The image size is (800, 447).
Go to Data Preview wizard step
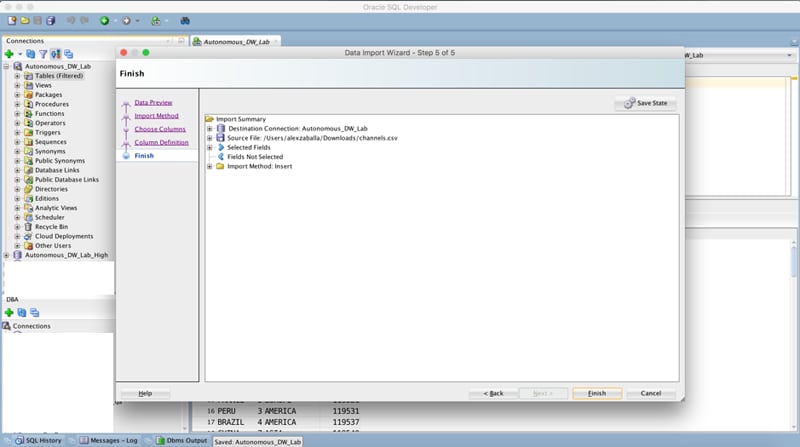point(153,103)
